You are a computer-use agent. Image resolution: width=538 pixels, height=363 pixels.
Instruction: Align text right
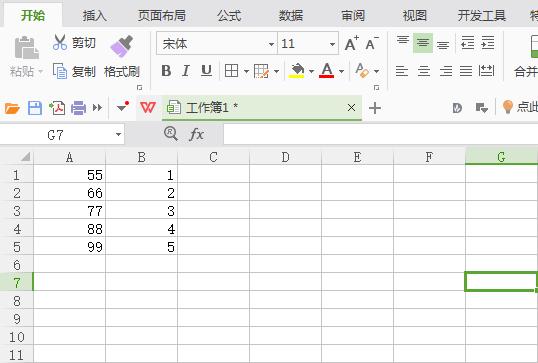[x=446, y=71]
